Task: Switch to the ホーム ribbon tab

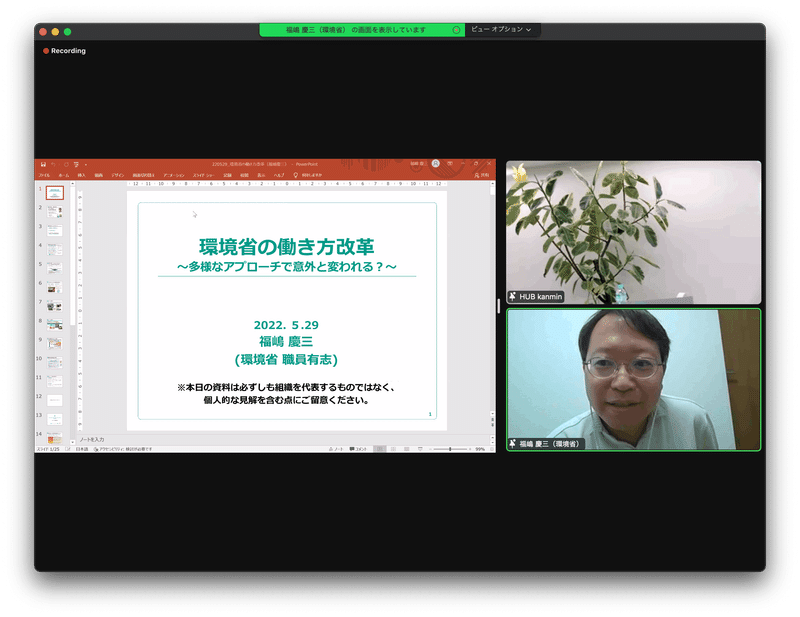Action: tap(63, 175)
